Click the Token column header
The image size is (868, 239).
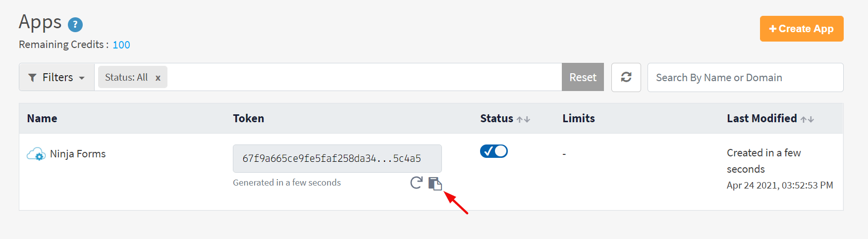tap(248, 118)
